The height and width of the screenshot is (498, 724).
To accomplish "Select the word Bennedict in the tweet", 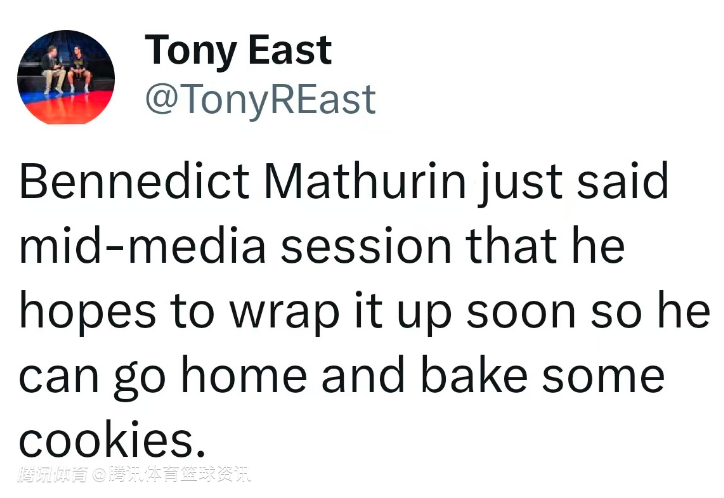I will coord(134,180).
